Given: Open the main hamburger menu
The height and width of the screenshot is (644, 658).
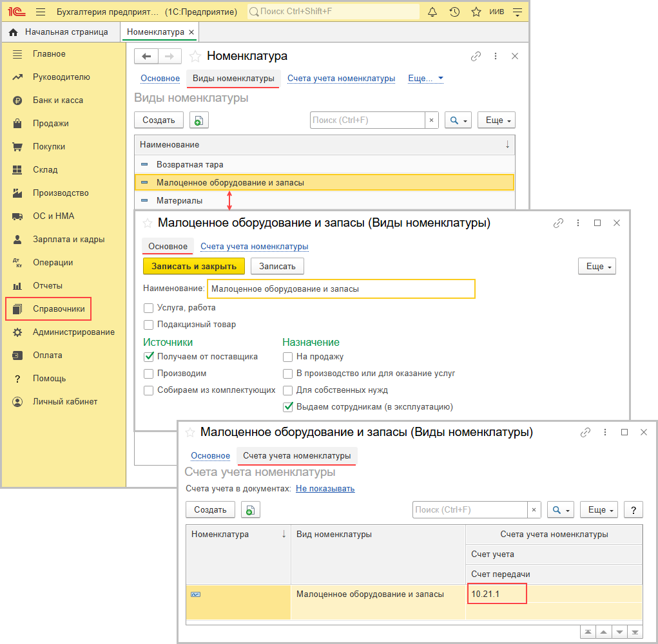Looking at the screenshot, I should [x=41, y=12].
